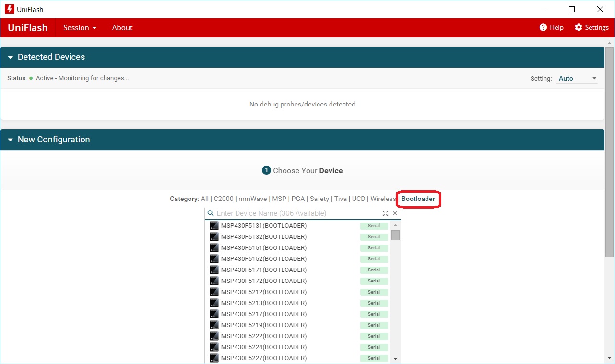This screenshot has width=615, height=364.
Task: Click the device list scrollbar thumb
Action: (395, 235)
